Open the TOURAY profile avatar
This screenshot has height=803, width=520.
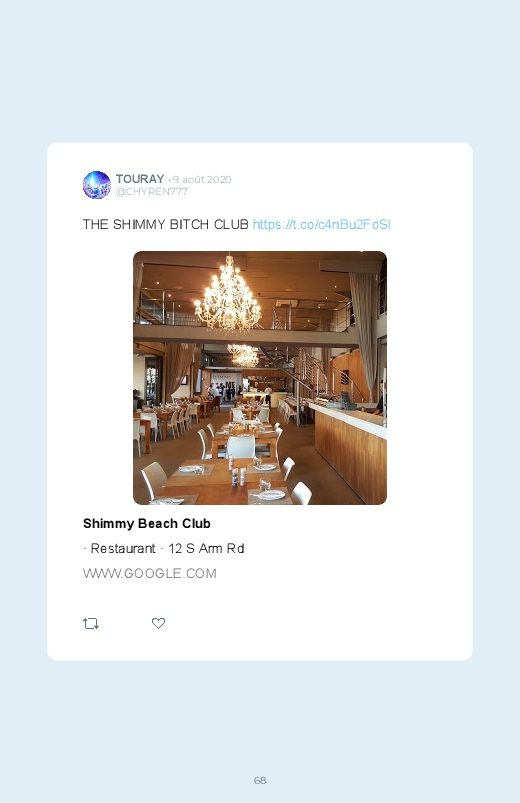point(97,185)
